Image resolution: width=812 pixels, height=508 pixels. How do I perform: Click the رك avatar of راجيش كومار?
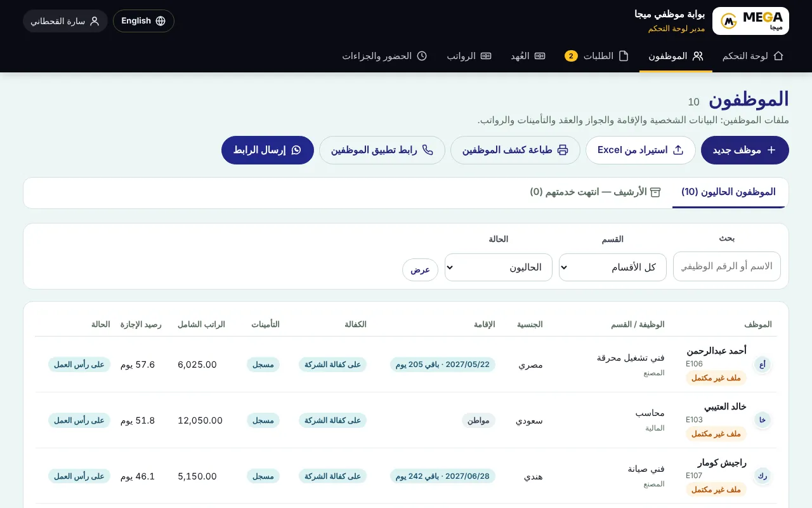763,476
